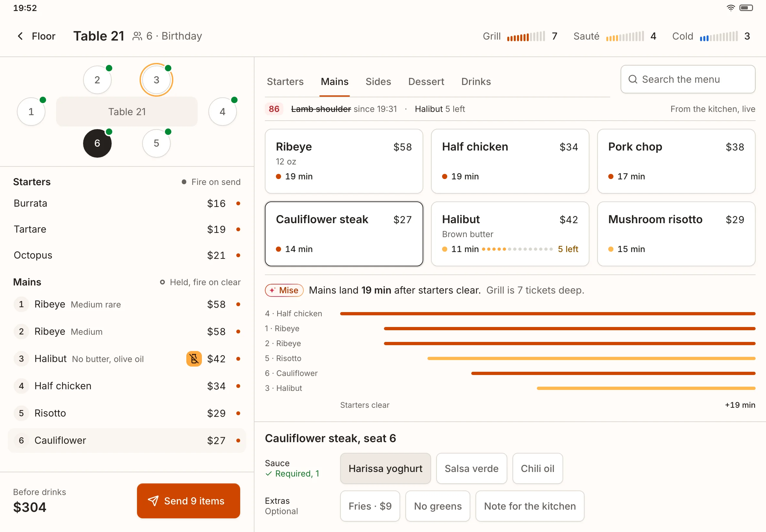Select the Cauliflower steak menu card
The height and width of the screenshot is (532, 766).
pos(344,234)
